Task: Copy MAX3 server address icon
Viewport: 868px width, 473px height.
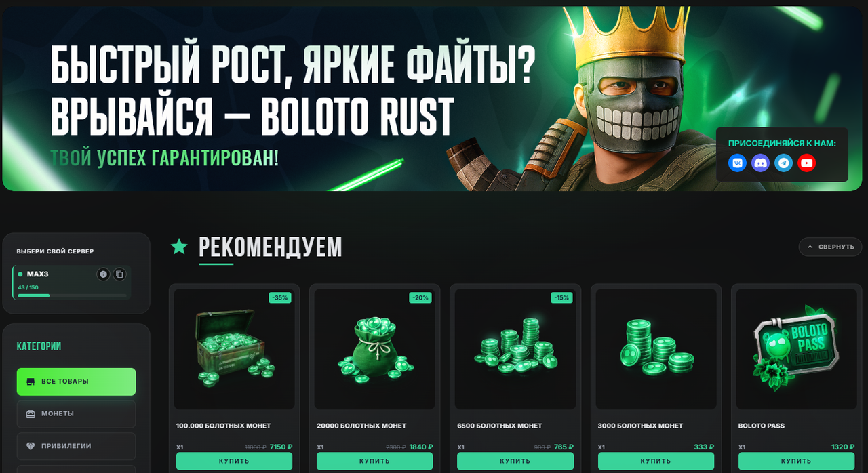Action: [119, 274]
